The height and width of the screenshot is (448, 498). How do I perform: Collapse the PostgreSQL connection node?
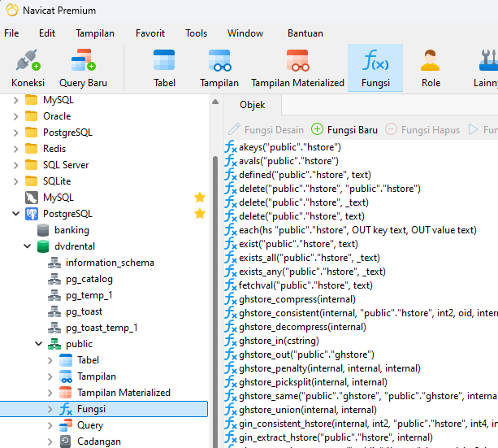(x=16, y=214)
